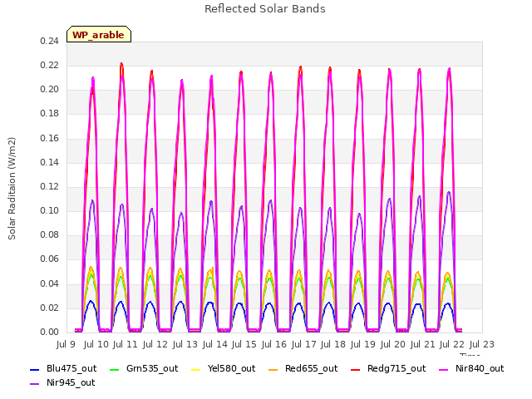This screenshot has height=399, width=532.
Task: Click the Jul 21 x-axis tick label
Action: point(423,344)
